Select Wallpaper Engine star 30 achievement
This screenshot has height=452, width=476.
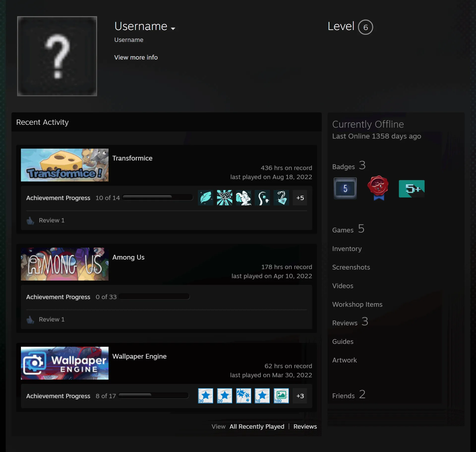[206, 396]
